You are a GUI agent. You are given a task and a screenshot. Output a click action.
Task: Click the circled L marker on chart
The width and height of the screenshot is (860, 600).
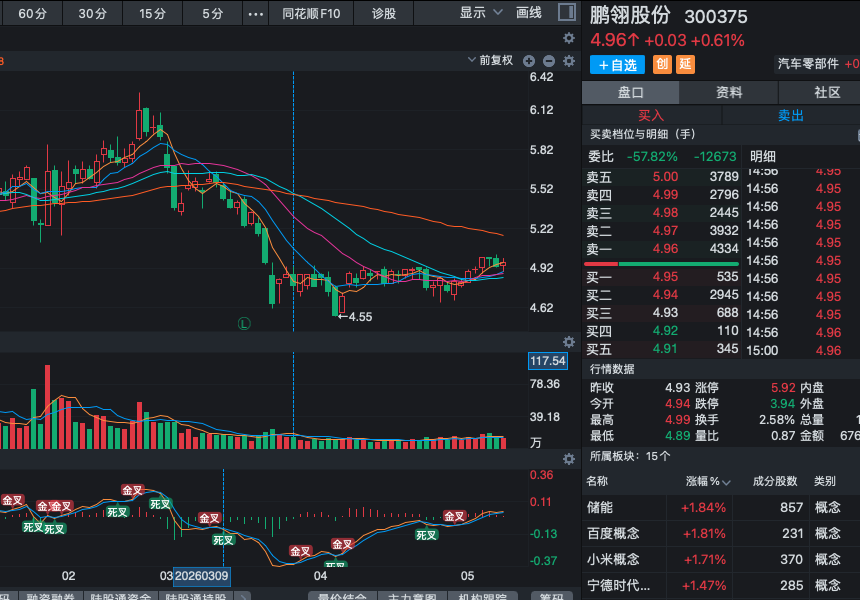(244, 324)
